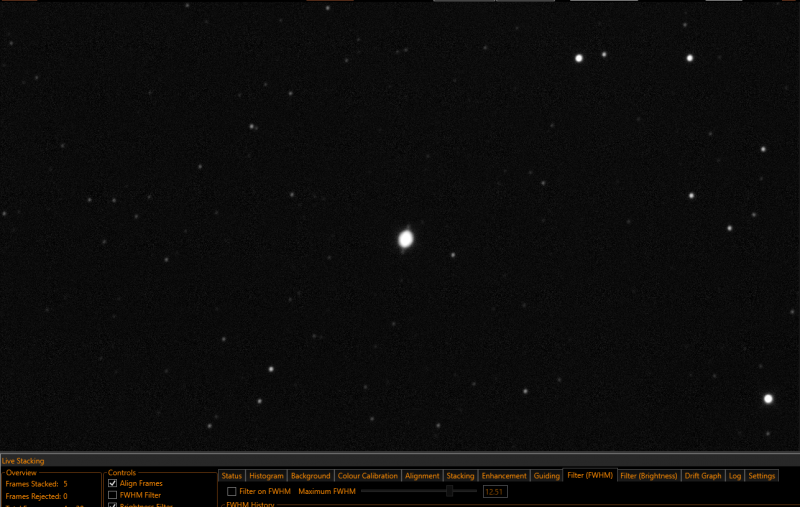The height and width of the screenshot is (507, 800).
Task: Click the bright star in the image's lower right
Action: point(768,399)
